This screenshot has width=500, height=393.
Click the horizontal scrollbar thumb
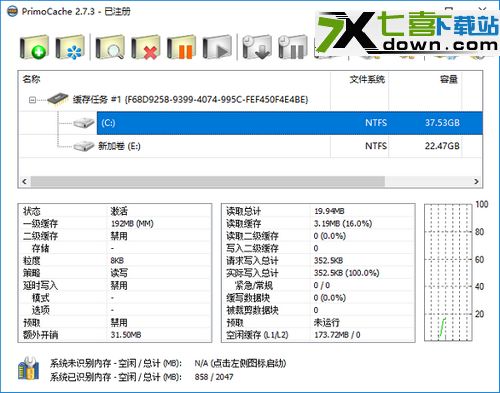208,182
